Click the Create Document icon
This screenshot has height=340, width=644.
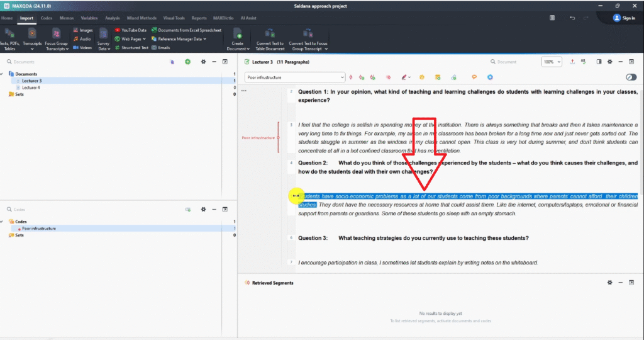click(236, 33)
